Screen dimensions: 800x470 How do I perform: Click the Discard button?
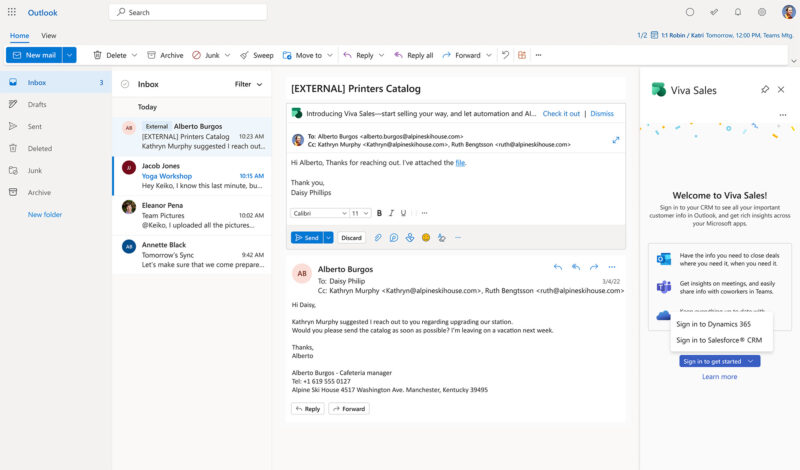pos(351,238)
